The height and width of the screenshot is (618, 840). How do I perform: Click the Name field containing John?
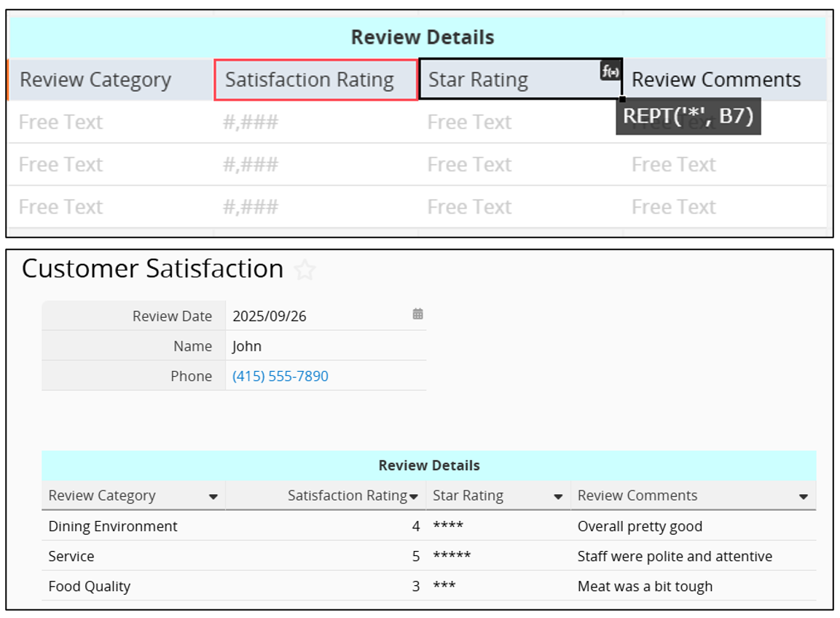tap(324, 346)
